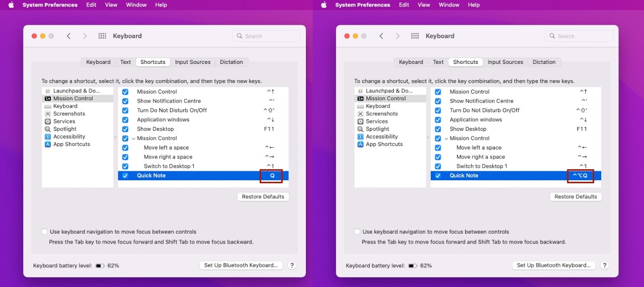Select Accessibility category in right window

390,136
